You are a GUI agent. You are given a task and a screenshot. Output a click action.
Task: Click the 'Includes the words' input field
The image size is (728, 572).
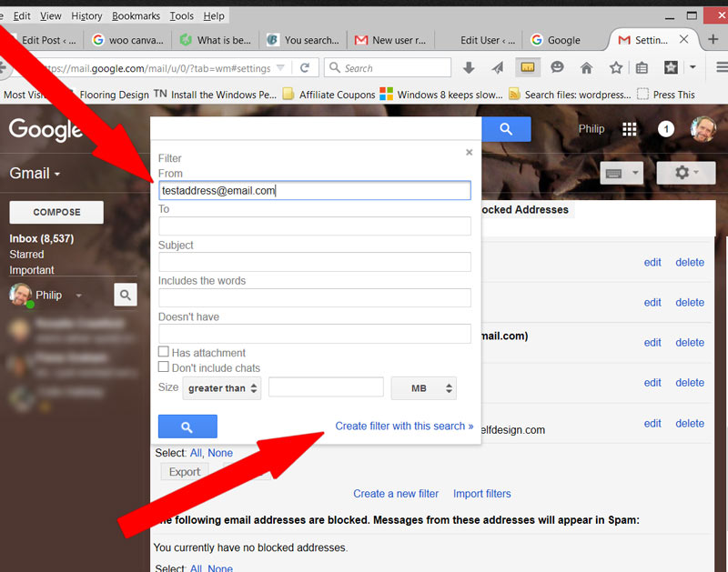pos(315,297)
